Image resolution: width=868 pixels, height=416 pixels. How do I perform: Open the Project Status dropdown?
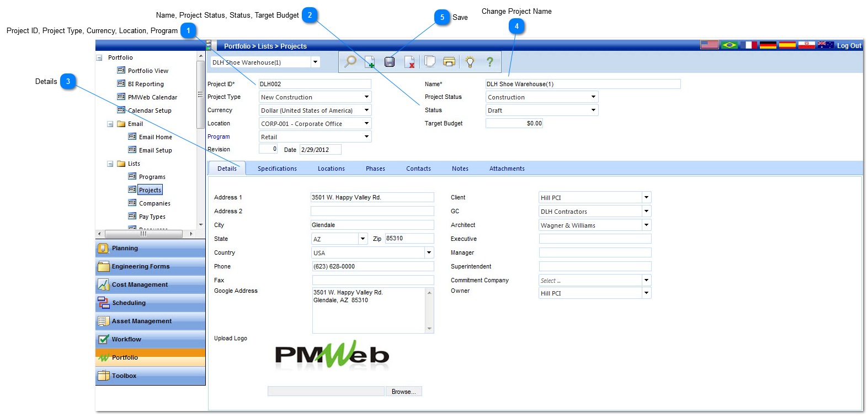[594, 97]
